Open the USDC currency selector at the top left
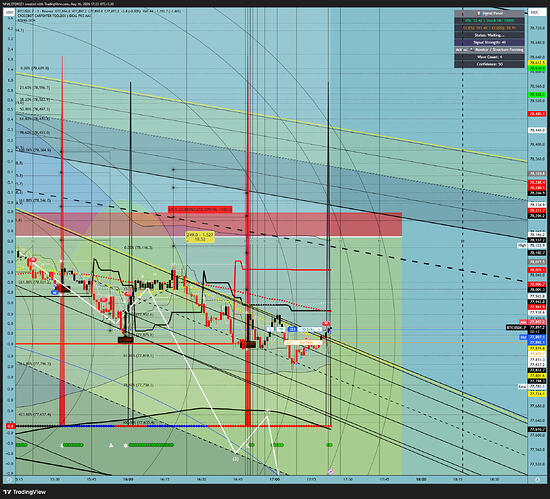Viewport: 550px width, 499px height. tap(9, 12)
